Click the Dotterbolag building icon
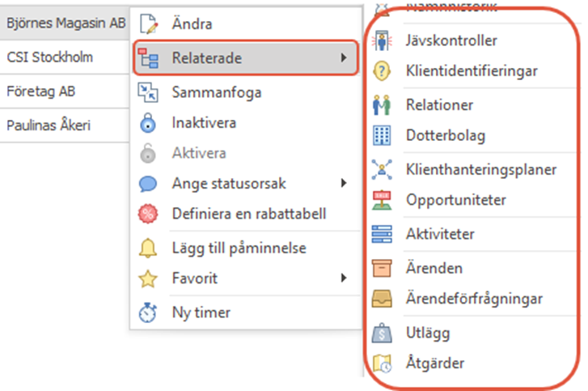 [x=381, y=136]
